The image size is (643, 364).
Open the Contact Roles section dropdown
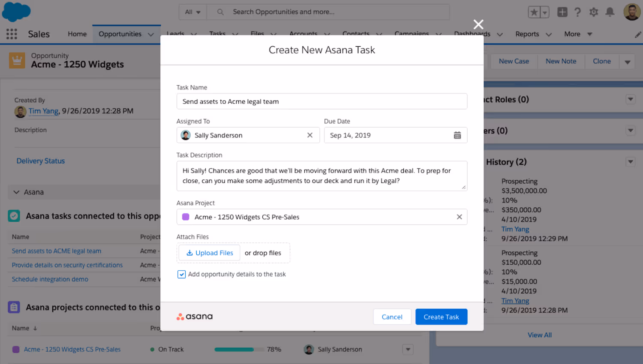[630, 99]
